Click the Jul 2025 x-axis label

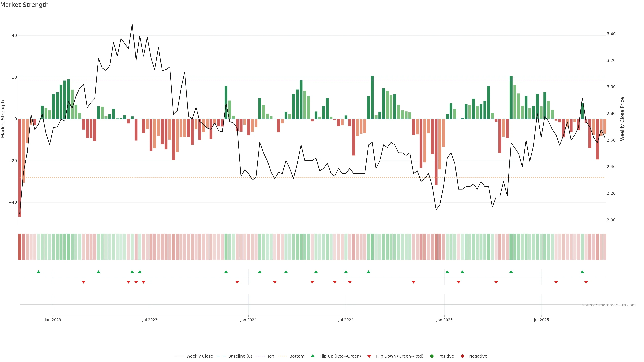[x=541, y=320]
